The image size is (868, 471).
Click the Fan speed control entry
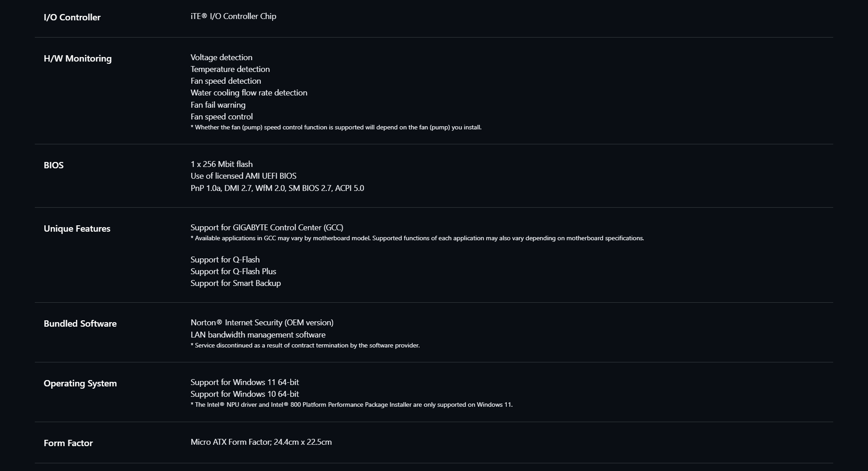(x=222, y=117)
